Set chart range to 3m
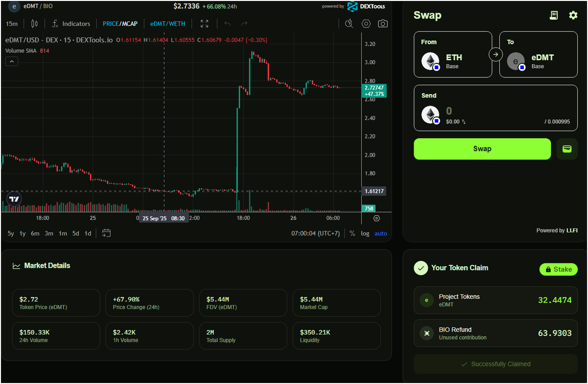 pyautogui.click(x=49, y=233)
